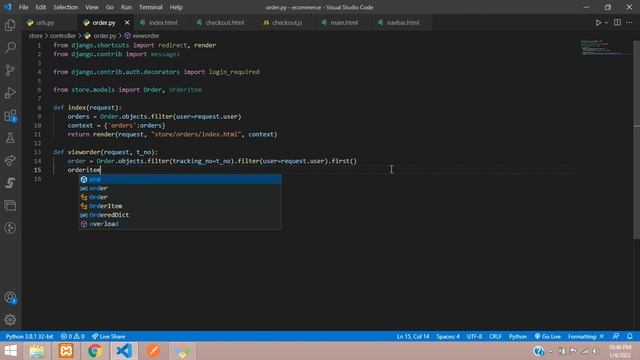Screen dimensions: 640x360
Task: Start Live Share from status bar
Action: pyautogui.click(x=108, y=336)
